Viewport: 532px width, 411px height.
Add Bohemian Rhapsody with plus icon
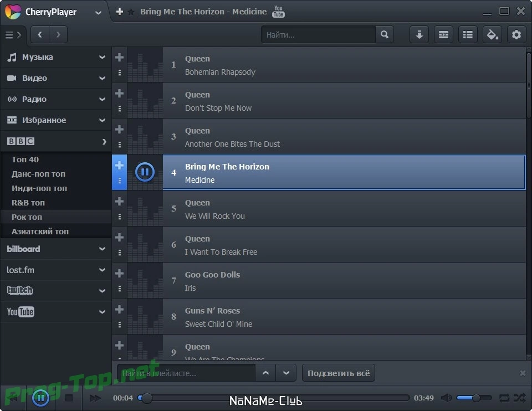[x=119, y=57]
